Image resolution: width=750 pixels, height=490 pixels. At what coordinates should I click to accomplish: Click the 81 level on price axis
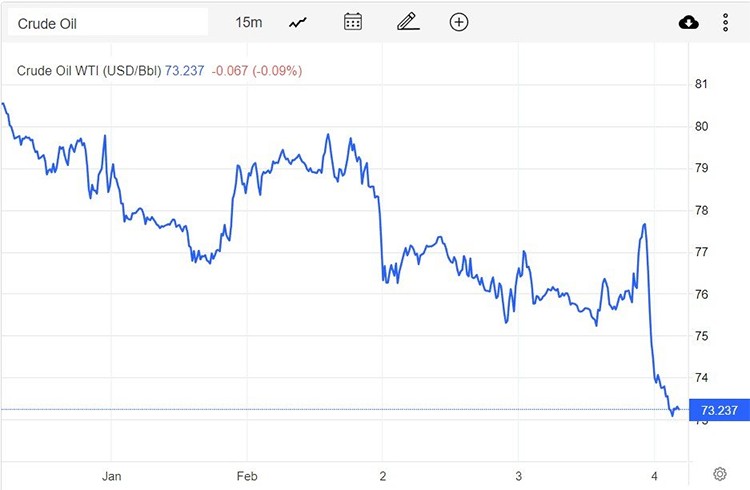coord(701,84)
